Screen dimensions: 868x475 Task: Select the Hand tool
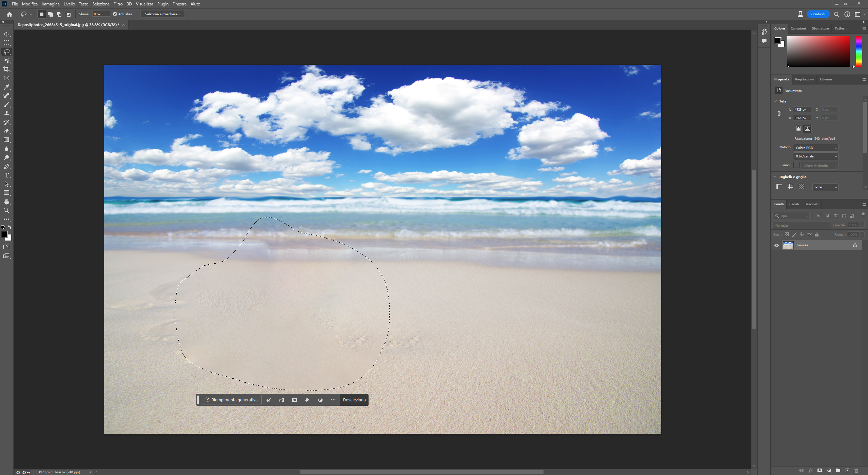point(6,202)
